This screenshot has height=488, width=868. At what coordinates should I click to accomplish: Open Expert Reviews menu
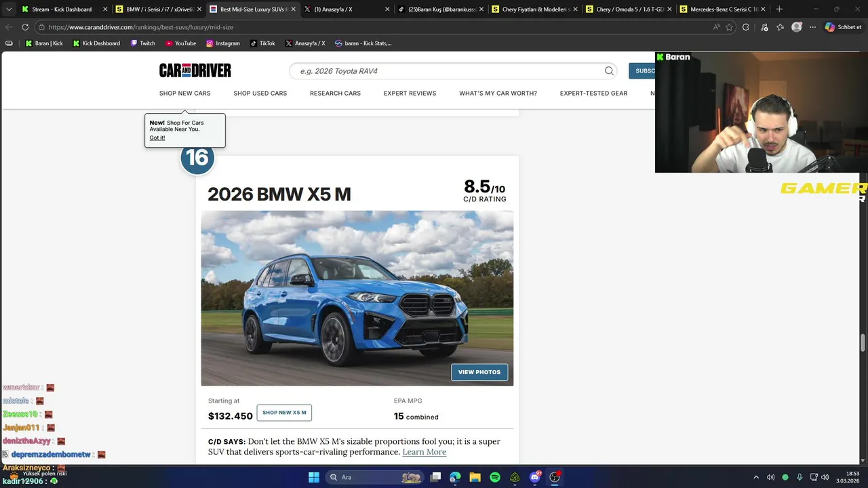click(x=410, y=94)
